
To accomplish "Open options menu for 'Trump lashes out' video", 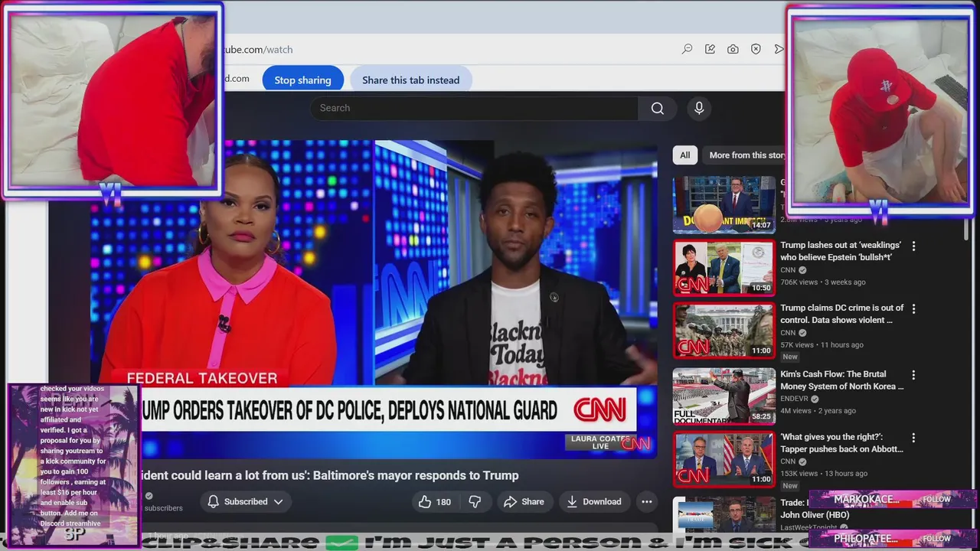I will pyautogui.click(x=913, y=246).
